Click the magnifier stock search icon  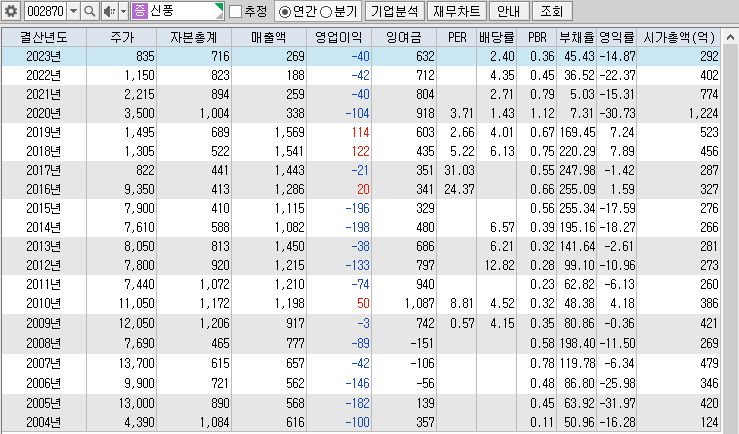pos(89,11)
